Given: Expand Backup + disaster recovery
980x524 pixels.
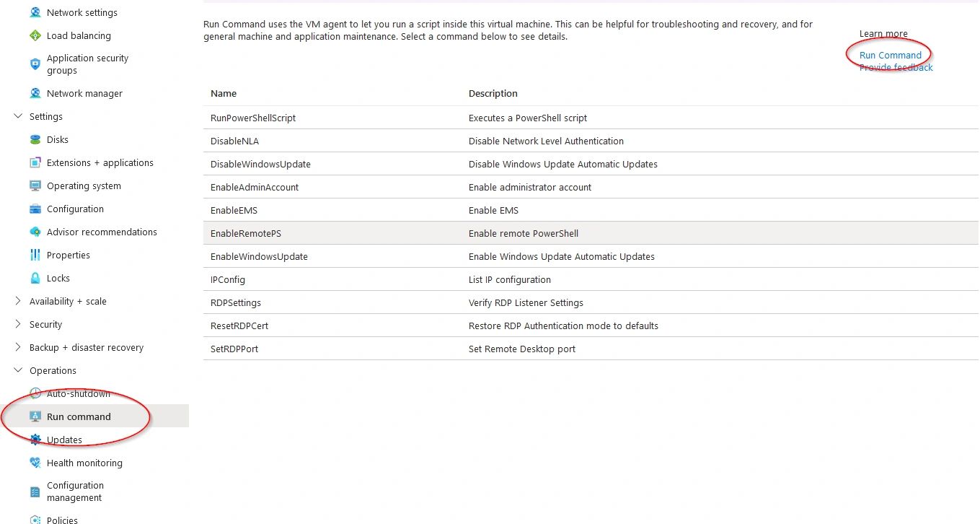Looking at the screenshot, I should [17, 347].
